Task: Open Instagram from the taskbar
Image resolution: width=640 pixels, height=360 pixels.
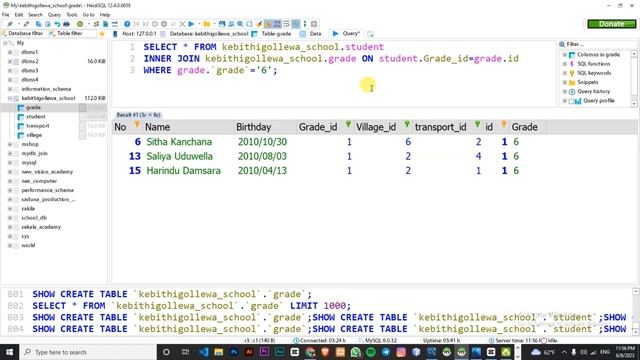Action: coord(401,352)
